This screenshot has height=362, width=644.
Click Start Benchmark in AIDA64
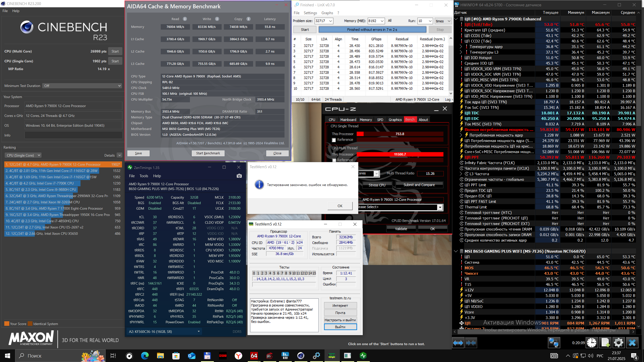pos(208,153)
